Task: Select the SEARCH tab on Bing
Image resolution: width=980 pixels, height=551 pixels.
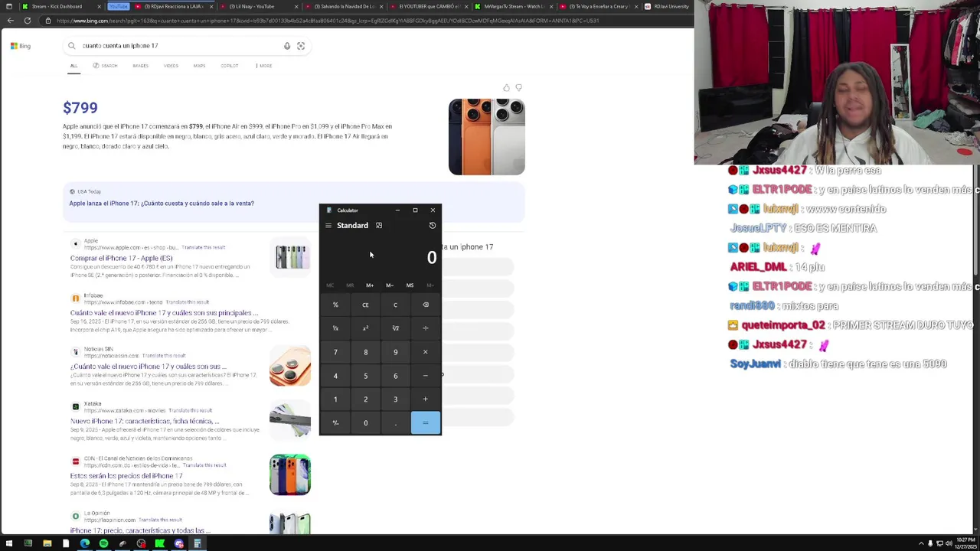Action: click(x=105, y=66)
